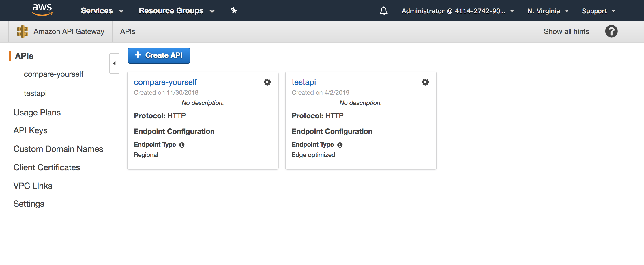The height and width of the screenshot is (265, 644).
Task: Open settings gear for testapi card
Action: tap(425, 82)
